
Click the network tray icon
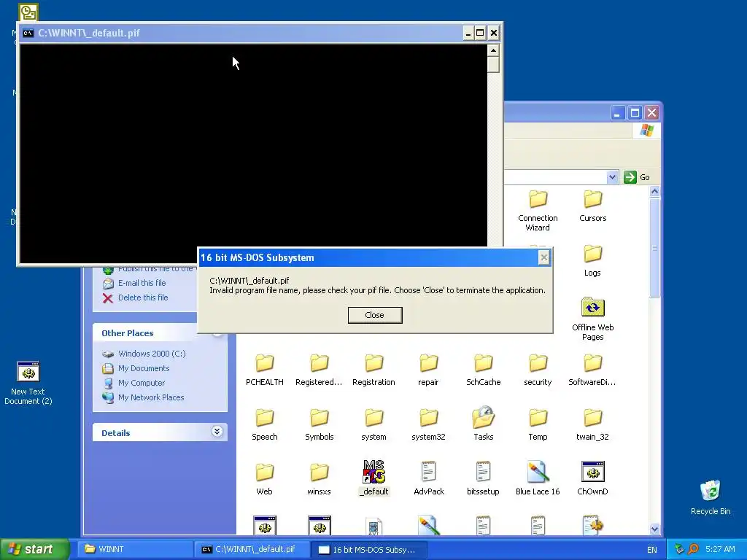pyautogui.click(x=679, y=549)
